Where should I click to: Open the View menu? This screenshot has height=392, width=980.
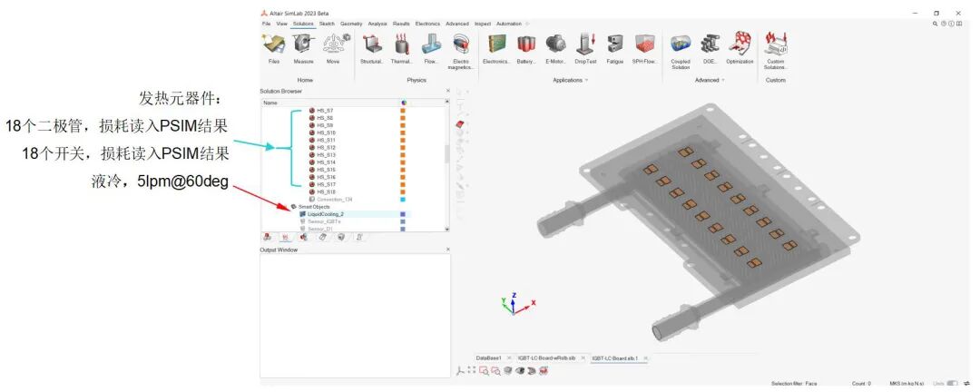281,24
